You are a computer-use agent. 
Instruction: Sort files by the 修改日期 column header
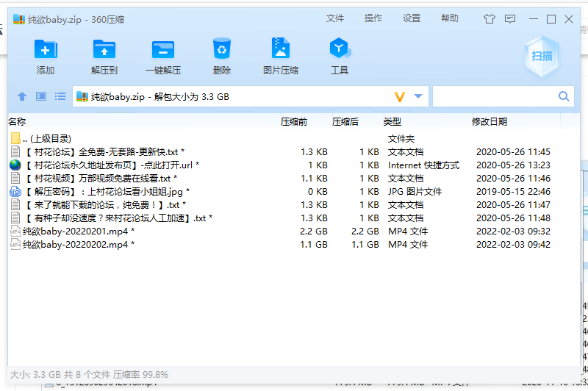click(x=490, y=121)
